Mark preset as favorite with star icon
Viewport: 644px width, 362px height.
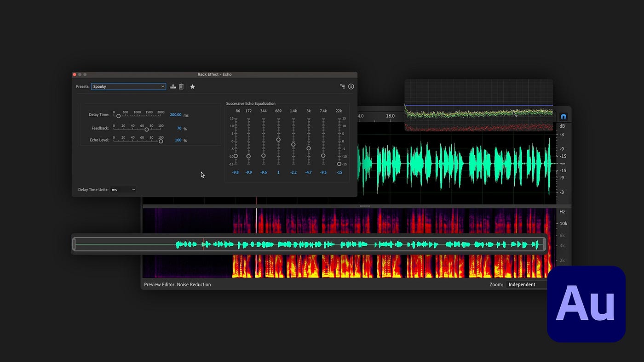point(192,86)
